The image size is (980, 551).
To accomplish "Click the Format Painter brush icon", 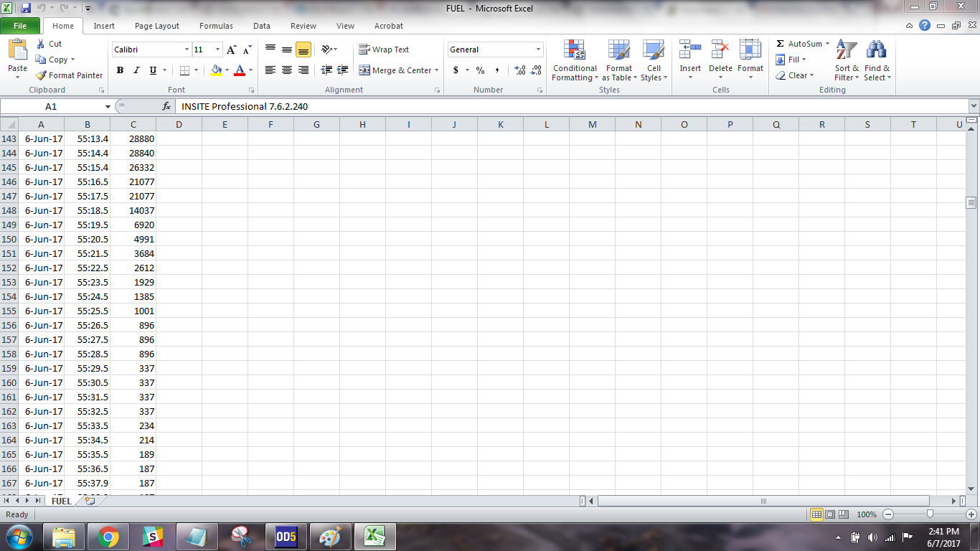I will click(x=42, y=75).
